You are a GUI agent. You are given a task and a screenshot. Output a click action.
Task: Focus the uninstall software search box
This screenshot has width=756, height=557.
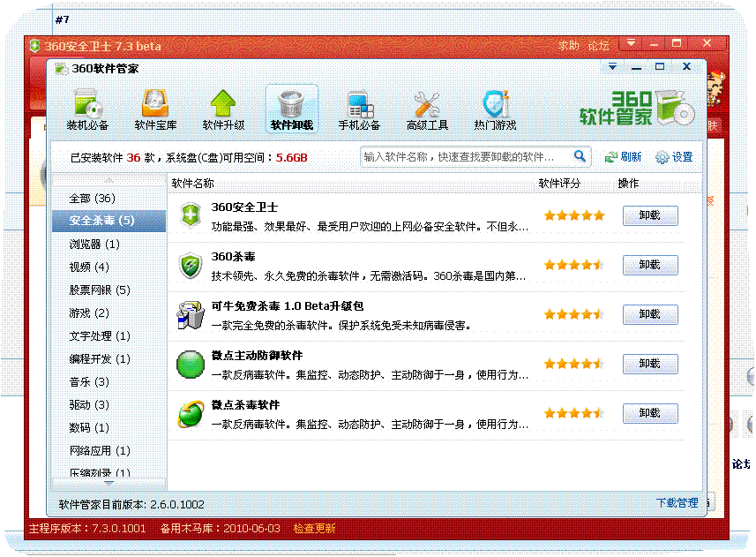pos(466,157)
